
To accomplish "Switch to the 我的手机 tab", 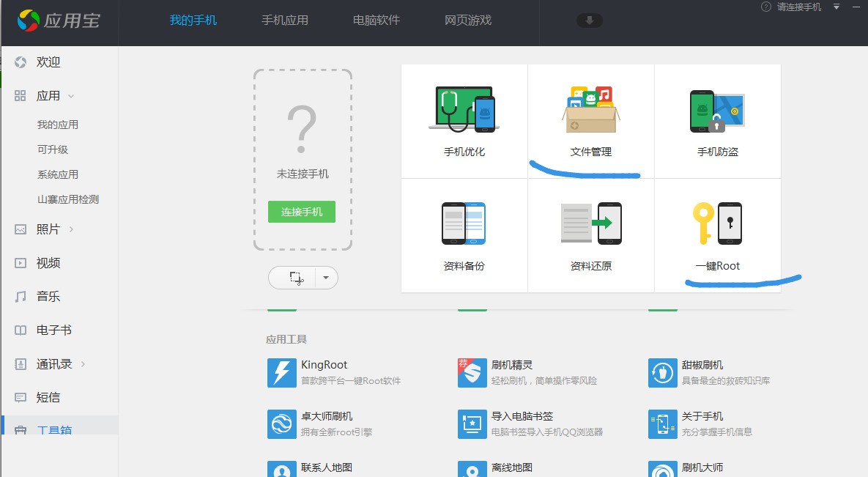I will point(193,21).
